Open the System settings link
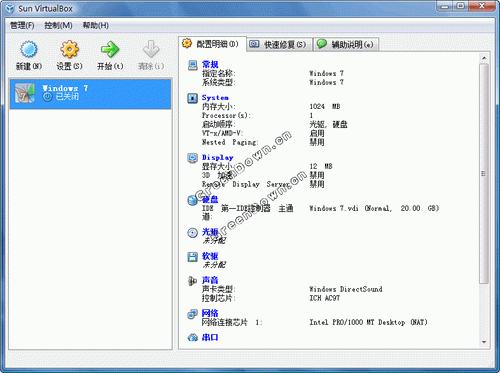Screen dimensions: 500x373 coord(215,98)
